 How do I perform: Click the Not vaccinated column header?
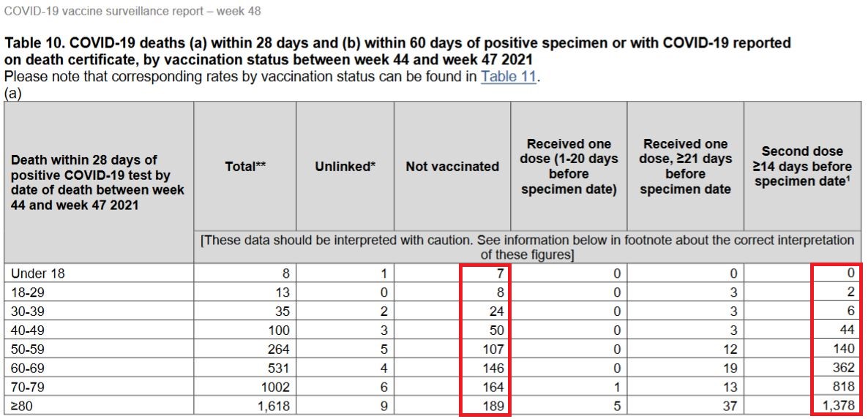(x=452, y=167)
